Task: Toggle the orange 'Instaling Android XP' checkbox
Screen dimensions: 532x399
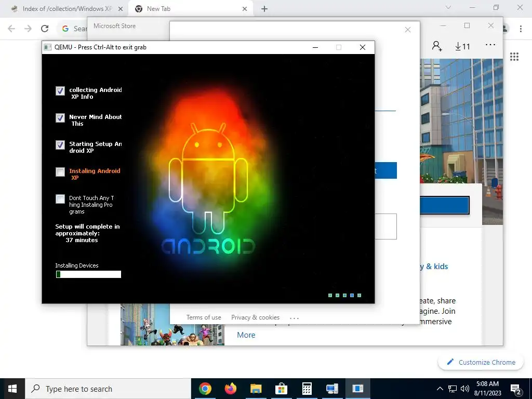Action: coord(60,172)
